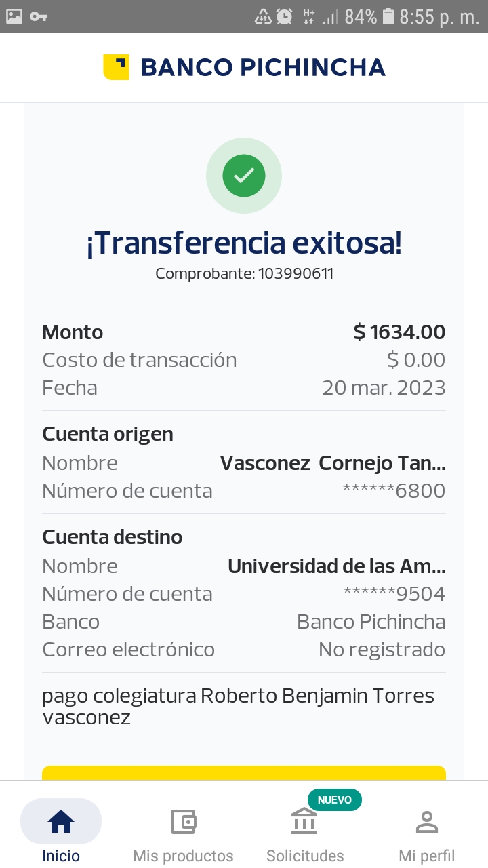Switch to the Mis productos tab

click(x=183, y=855)
